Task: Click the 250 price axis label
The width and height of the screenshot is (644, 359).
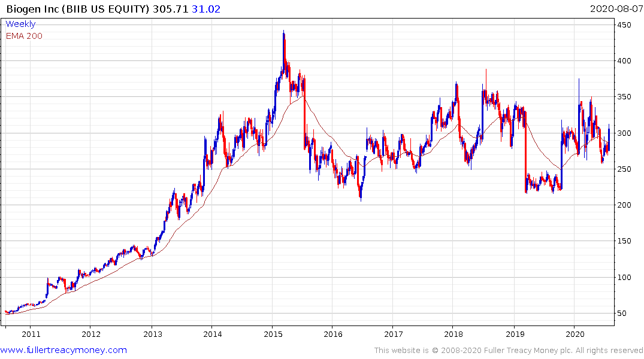Action: coord(624,169)
